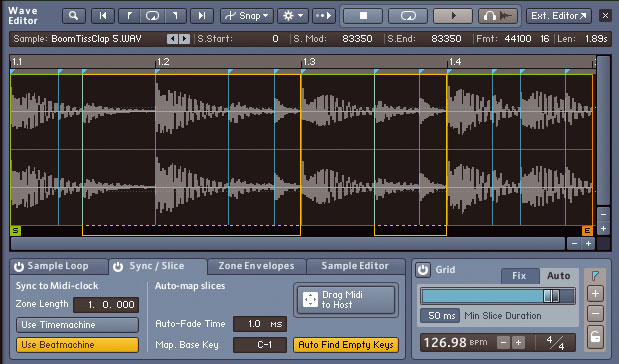
Task: Edit the S. Mod value 83350
Action: pos(357,39)
